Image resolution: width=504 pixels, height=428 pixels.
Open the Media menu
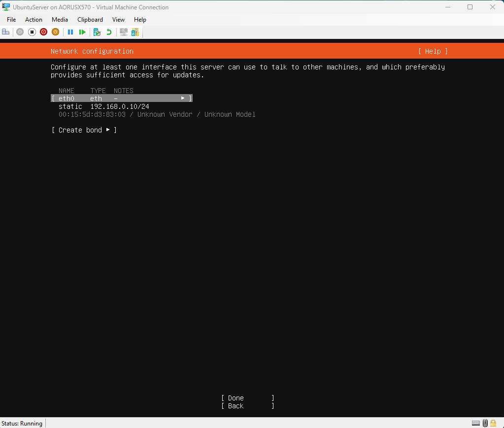60,20
